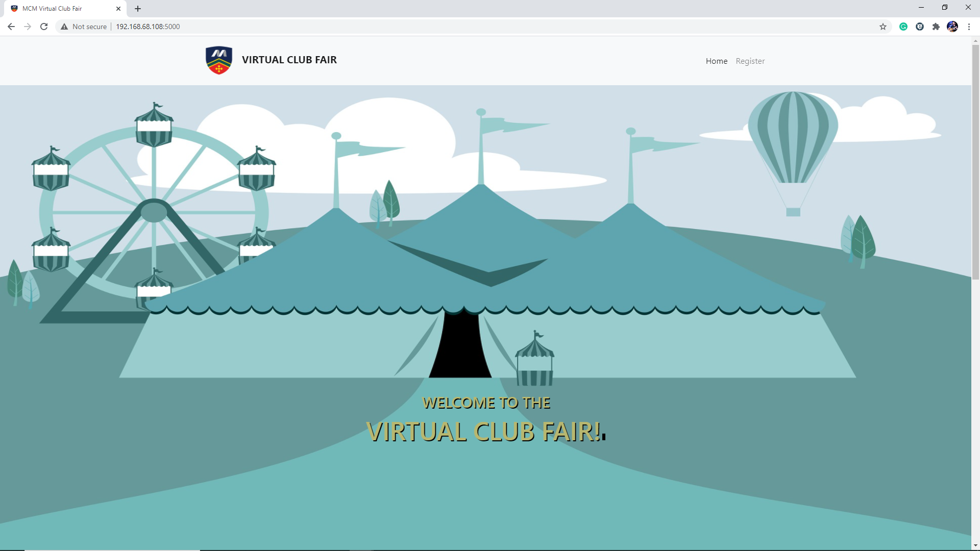
Task: Open the second extension icon near Grammarly
Action: pyautogui.click(x=920, y=27)
